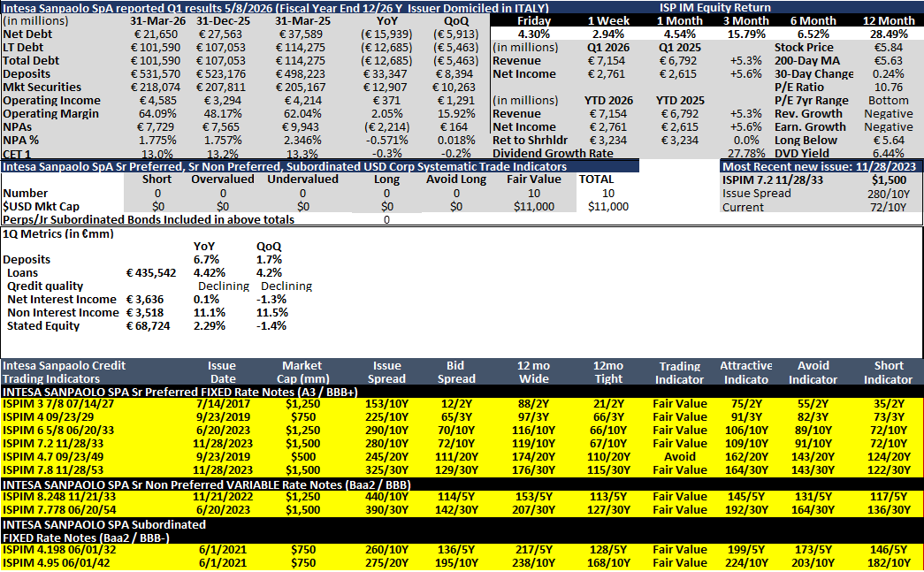This screenshot has height=572, width=924.
Task: Click the Fair Value count of 10
Action: 534,194
